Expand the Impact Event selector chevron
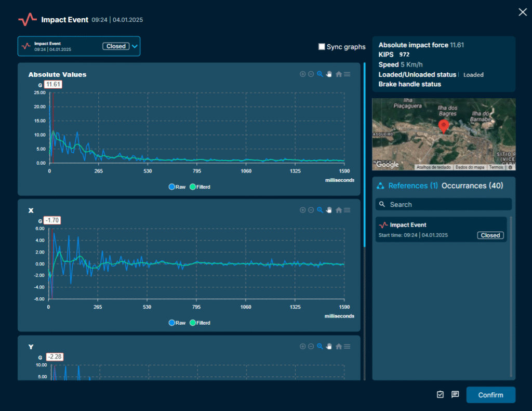 tap(135, 46)
